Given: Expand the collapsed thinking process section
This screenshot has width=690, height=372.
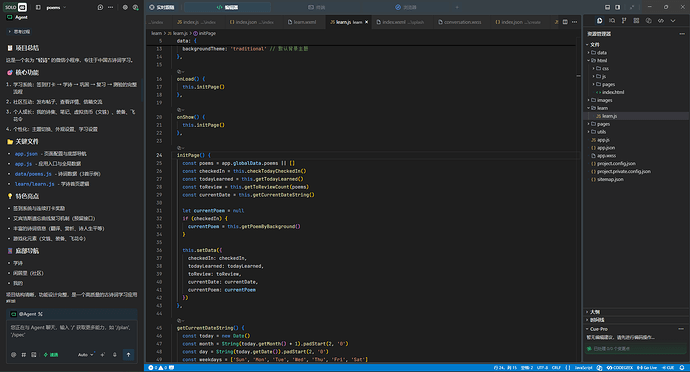Looking at the screenshot, I should pyautogui.click(x=19, y=32).
